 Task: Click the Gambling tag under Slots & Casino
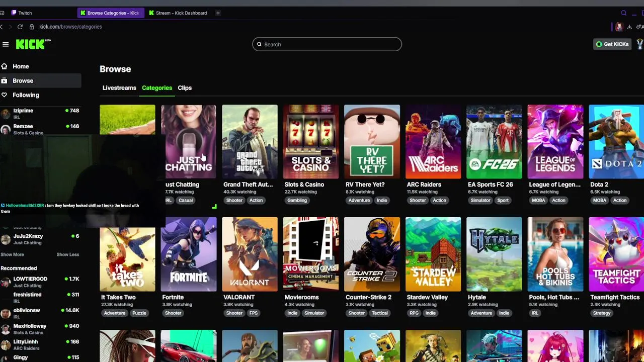tap(297, 200)
